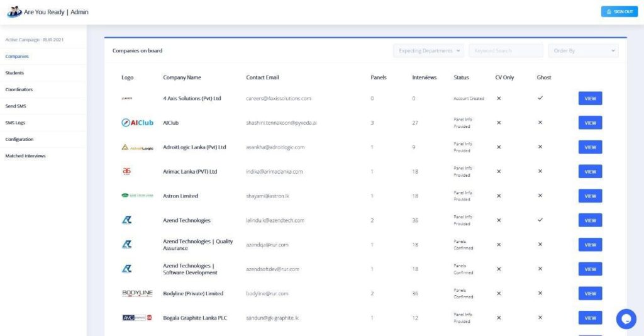Viewport: 644px width, 336px height.
Task: Click the Bogala Graphite Lanka logo
Action: 137,318
